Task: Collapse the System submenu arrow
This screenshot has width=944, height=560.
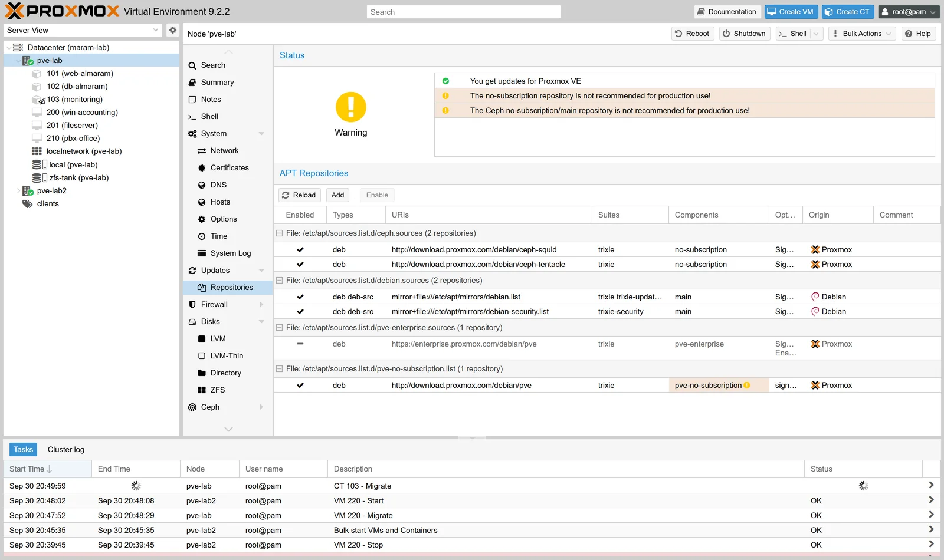Action: (x=261, y=134)
